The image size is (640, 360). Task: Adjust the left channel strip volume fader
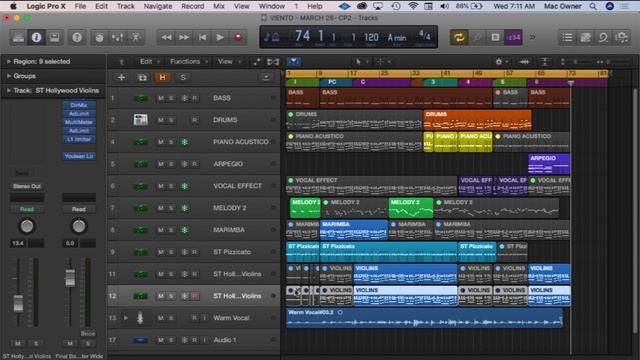pos(18,303)
